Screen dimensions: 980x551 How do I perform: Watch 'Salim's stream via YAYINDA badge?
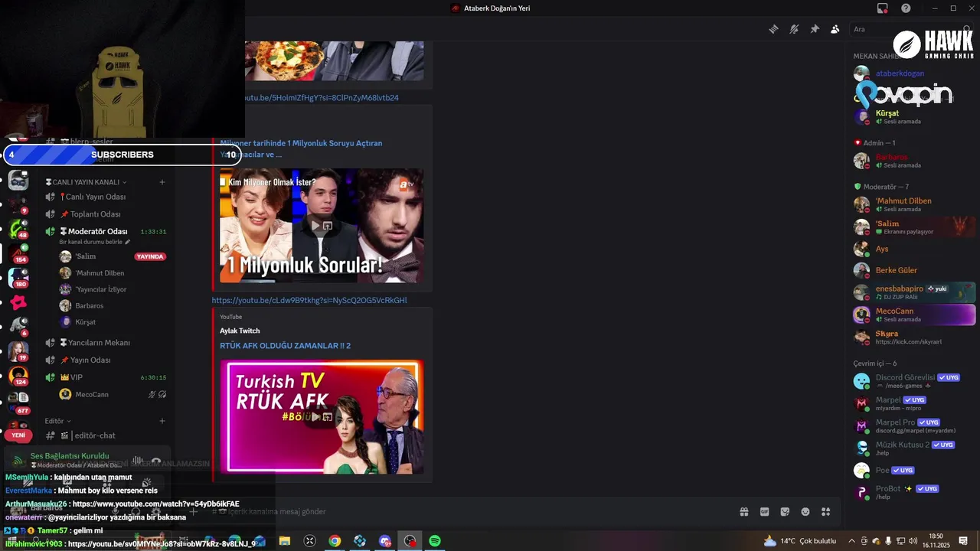[150, 256]
